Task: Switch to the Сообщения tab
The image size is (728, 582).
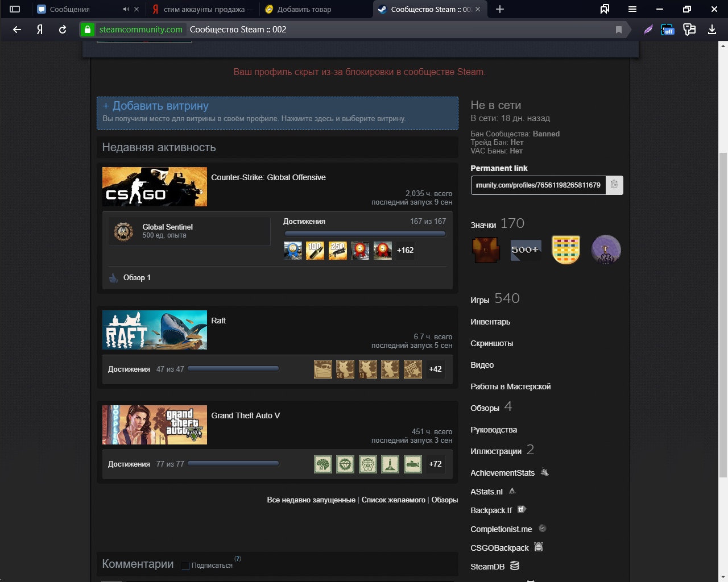Action: (x=70, y=9)
